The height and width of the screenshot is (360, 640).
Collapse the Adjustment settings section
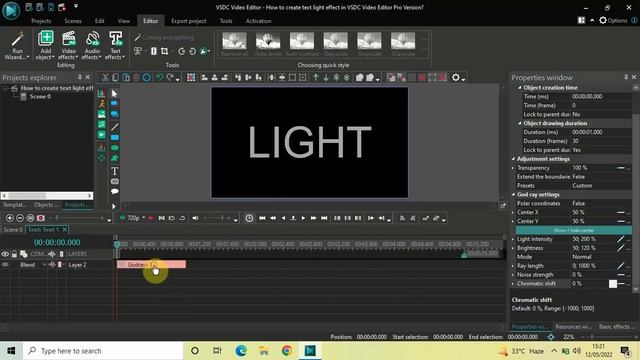[x=513, y=159]
